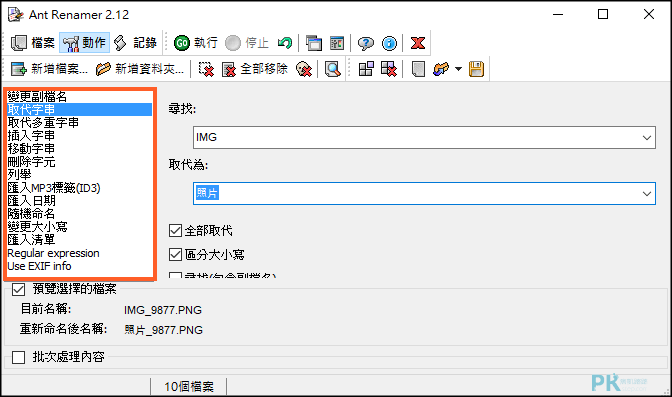Viewport: 672px width, 397px height.
Task: Click the skull remove dead files icon
Action: click(304, 69)
